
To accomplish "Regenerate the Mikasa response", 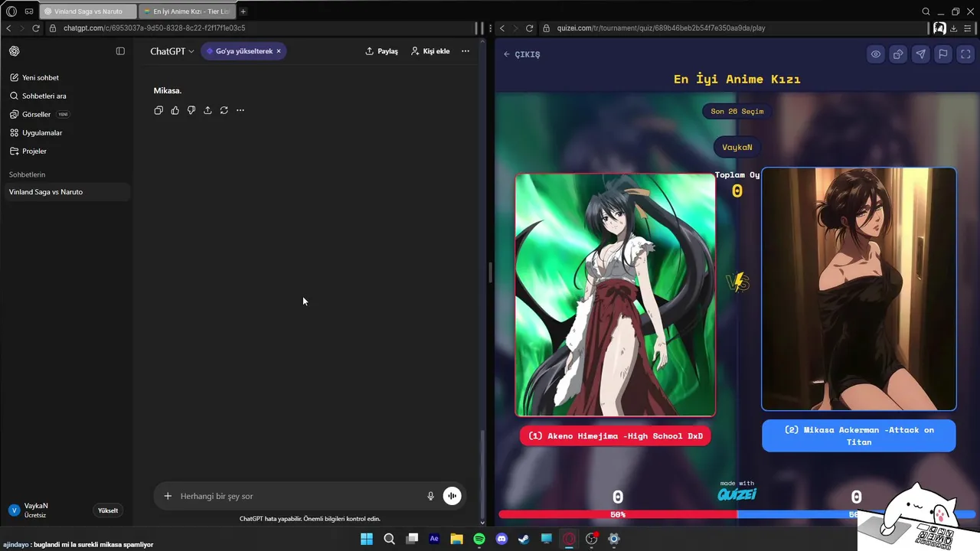I will click(x=224, y=110).
